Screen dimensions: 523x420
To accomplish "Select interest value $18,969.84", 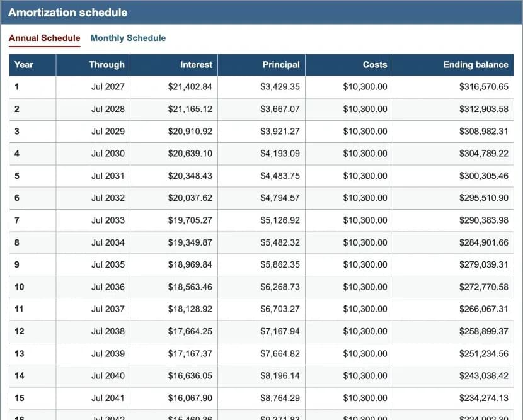I will point(190,264).
